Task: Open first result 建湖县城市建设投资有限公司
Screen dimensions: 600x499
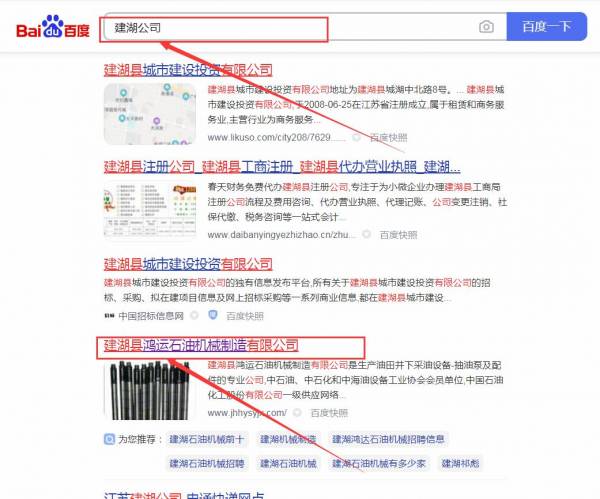Action: click(x=188, y=69)
